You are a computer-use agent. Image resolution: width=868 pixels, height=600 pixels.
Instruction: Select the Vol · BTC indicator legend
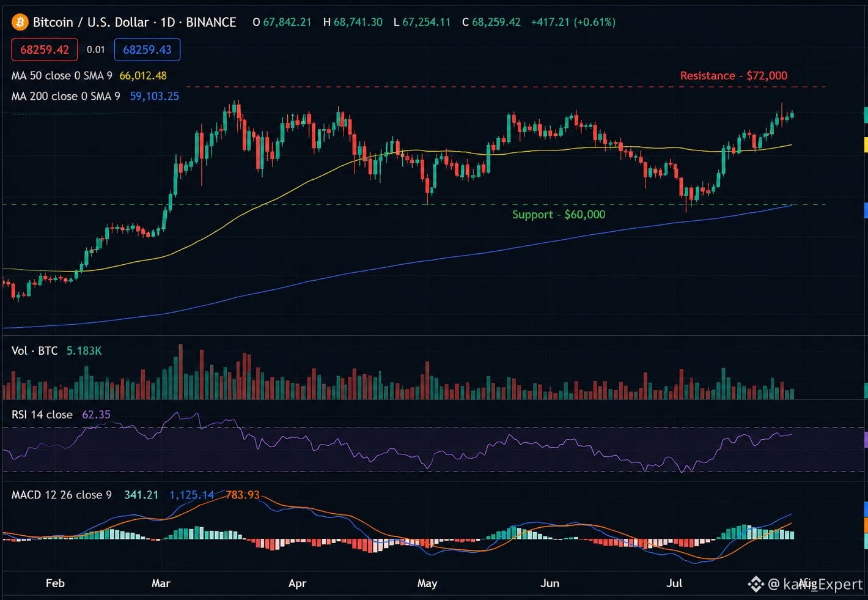[x=35, y=351]
